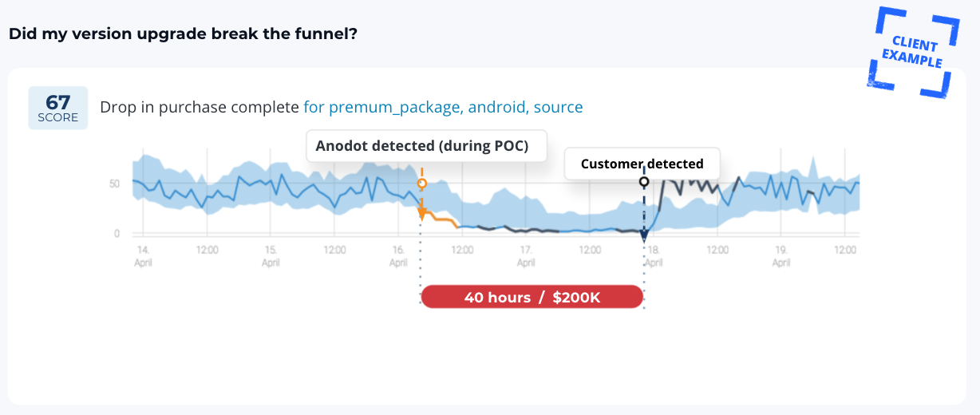
Task: Open the premum_package, android, source link
Action: point(443,107)
